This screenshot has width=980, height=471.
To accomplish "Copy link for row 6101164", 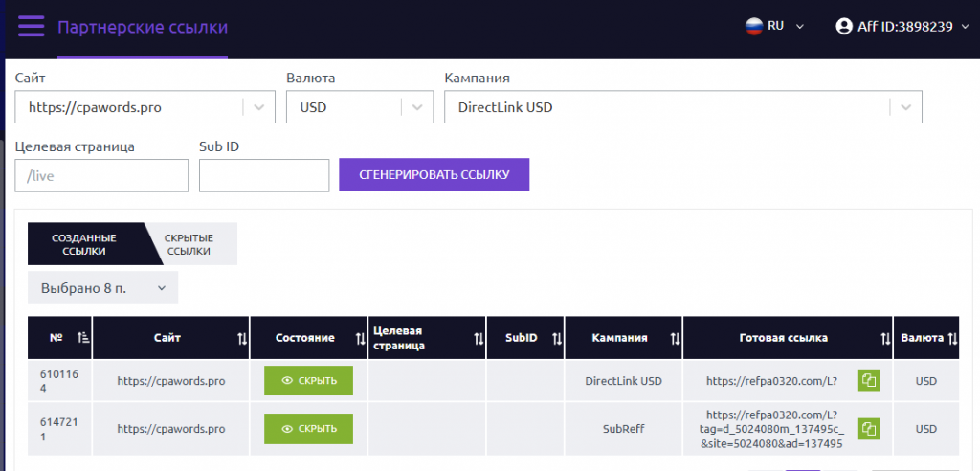I will pyautogui.click(x=869, y=380).
